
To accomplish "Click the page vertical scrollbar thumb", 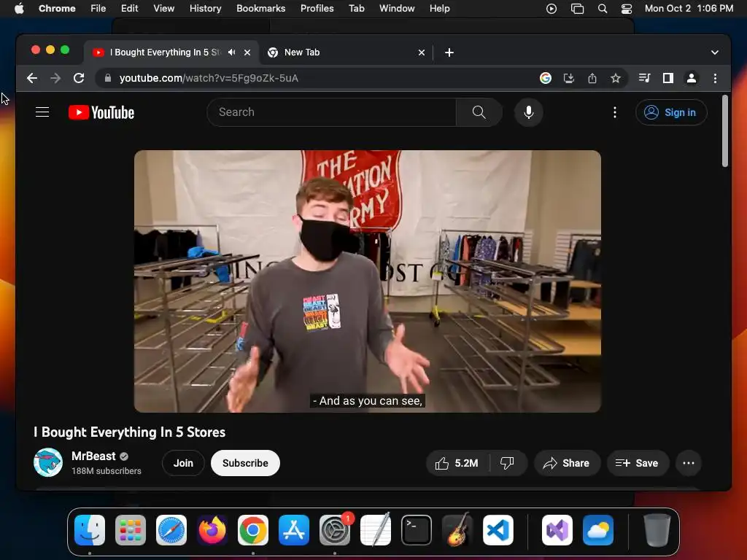I will [724, 131].
